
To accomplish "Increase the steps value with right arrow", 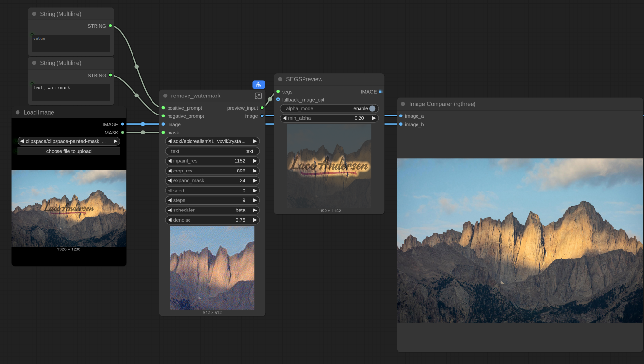I will coord(255,200).
